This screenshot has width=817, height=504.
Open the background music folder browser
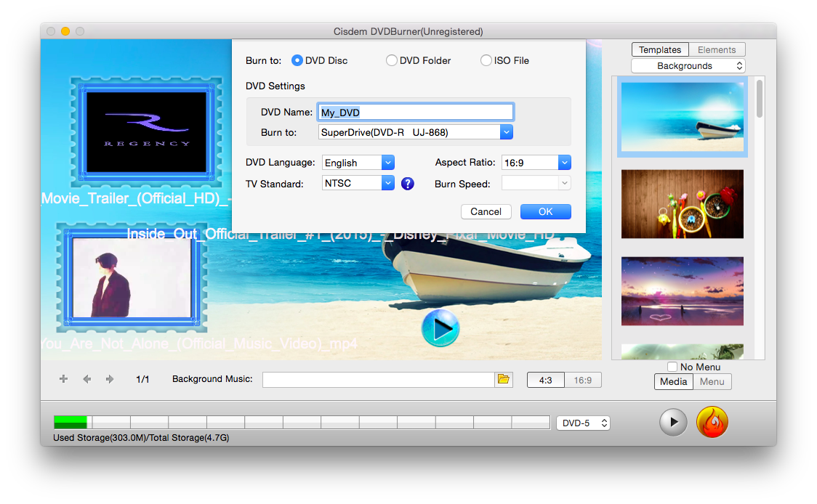[x=503, y=379]
